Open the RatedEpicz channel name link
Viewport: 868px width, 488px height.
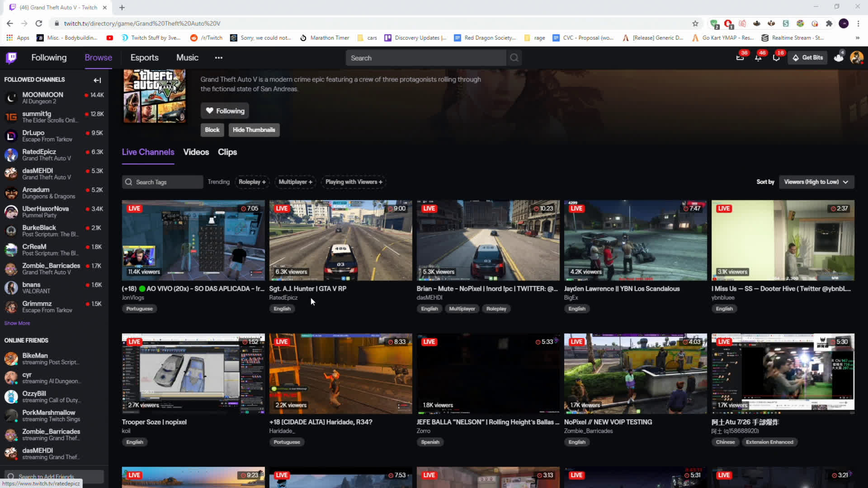pos(283,297)
